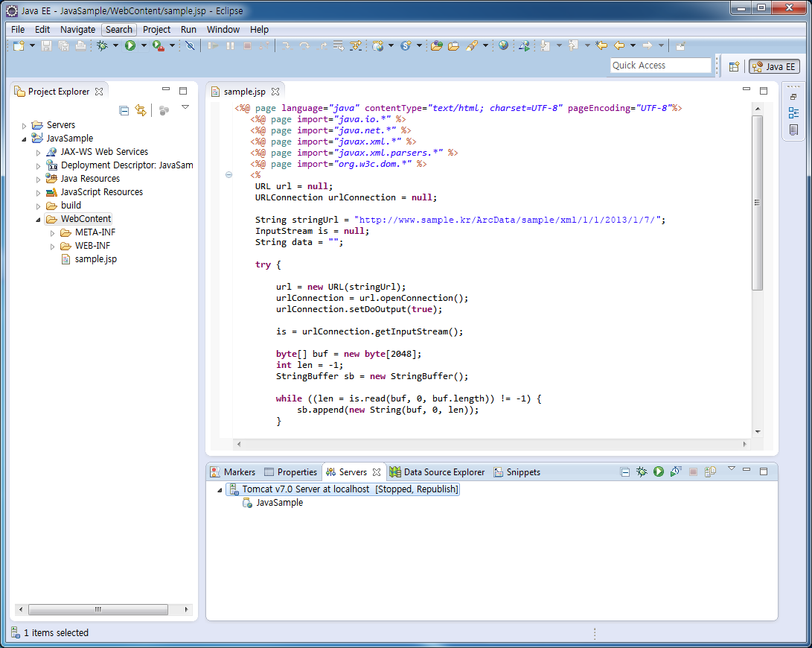812x648 pixels.
Task: Click Open Perspective icon beside Java EE
Action: (x=734, y=66)
